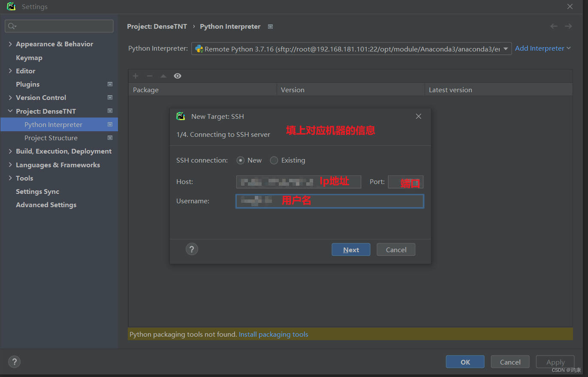Click project icon beside Python Interpreter item

click(110, 124)
